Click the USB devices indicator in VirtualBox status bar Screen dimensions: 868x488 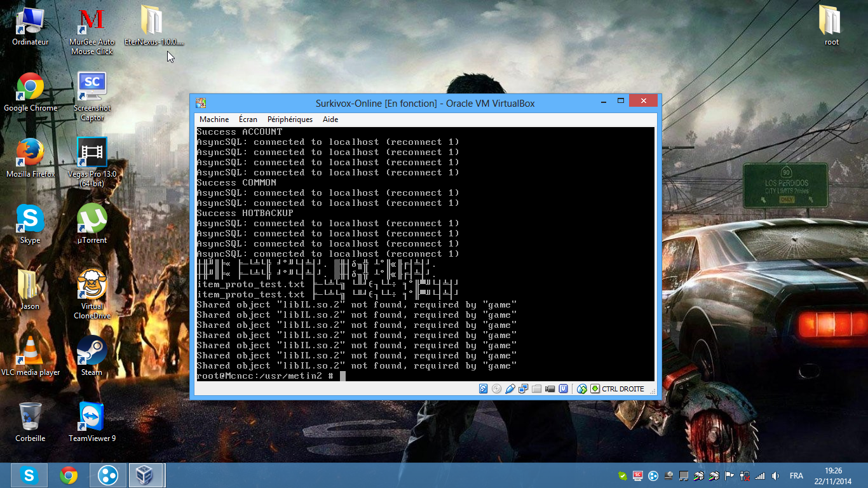510,389
